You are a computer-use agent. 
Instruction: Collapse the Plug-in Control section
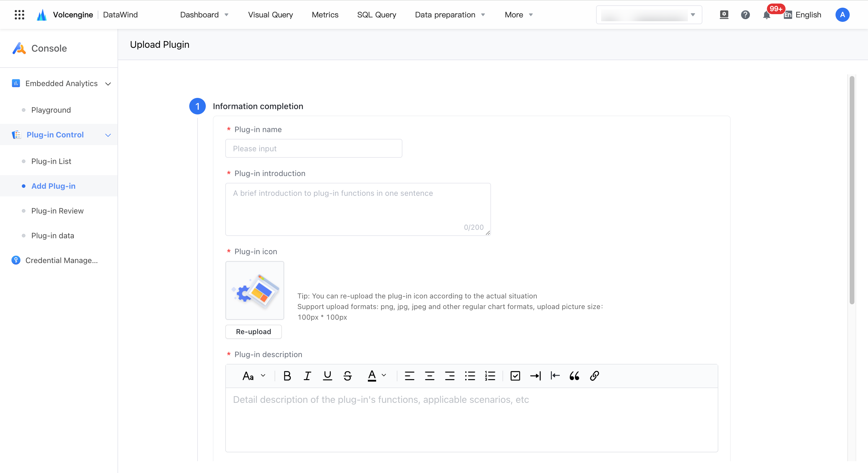pyautogui.click(x=108, y=135)
